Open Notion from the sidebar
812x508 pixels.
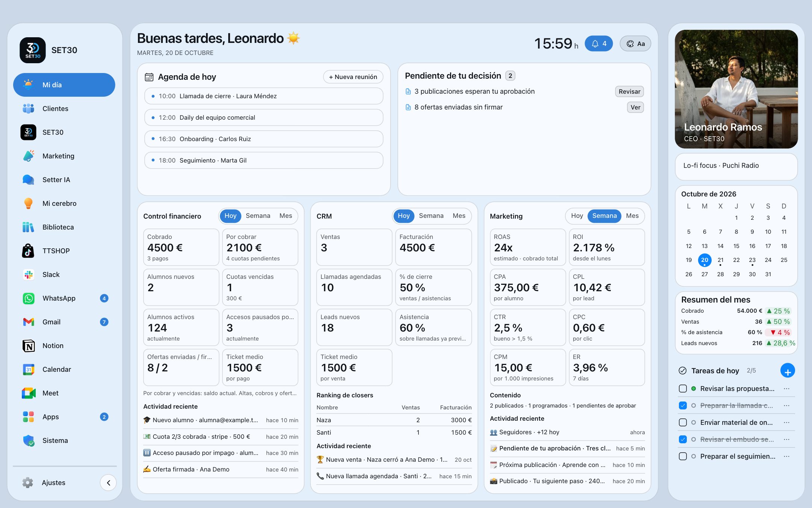pyautogui.click(x=64, y=345)
